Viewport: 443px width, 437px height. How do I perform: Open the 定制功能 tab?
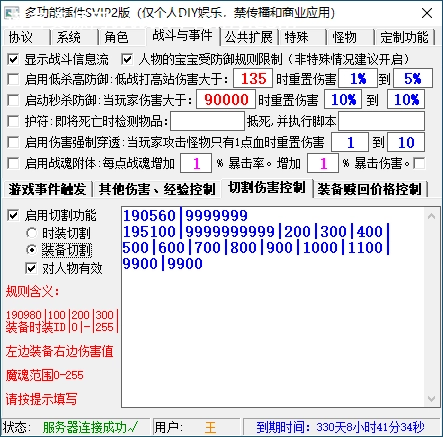405,37
